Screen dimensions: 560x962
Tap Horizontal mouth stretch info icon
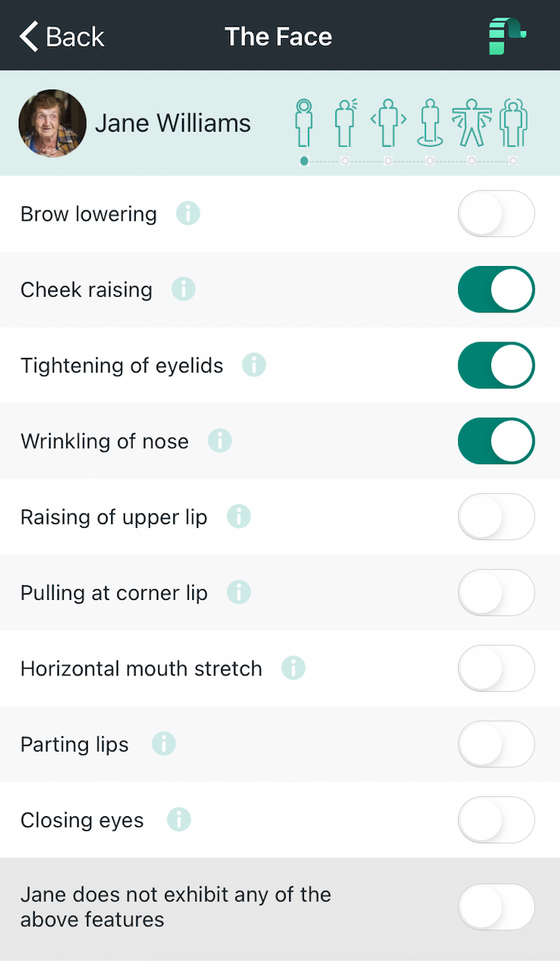tap(293, 668)
